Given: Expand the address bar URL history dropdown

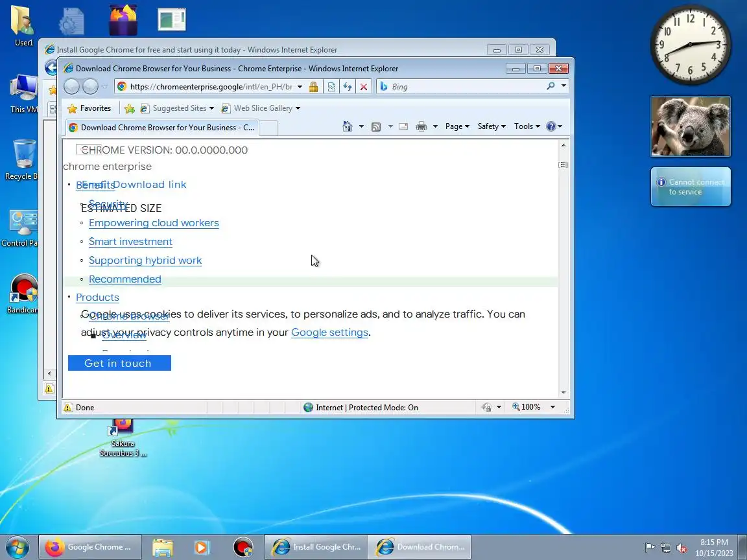Looking at the screenshot, I should 300,87.
